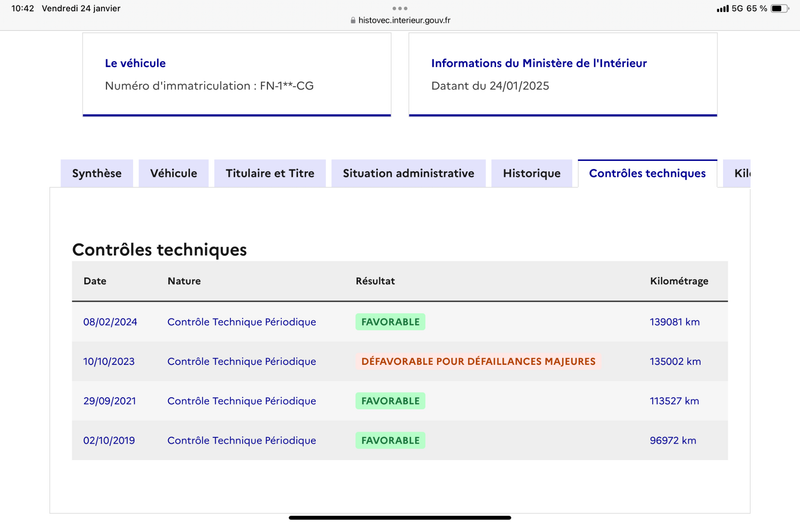Viewport: 800px width, 525px height.
Task: Select the Situation administrative tab
Action: point(409,173)
